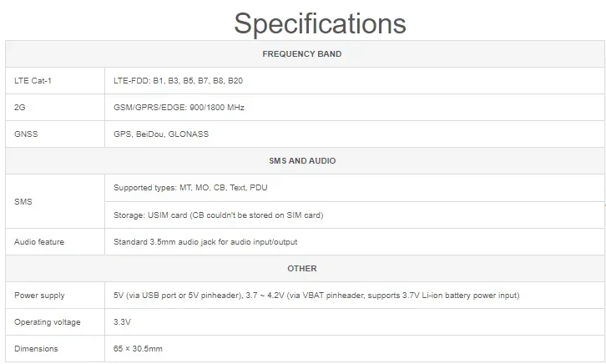Click the 3.5mm audio jack description

205,241
